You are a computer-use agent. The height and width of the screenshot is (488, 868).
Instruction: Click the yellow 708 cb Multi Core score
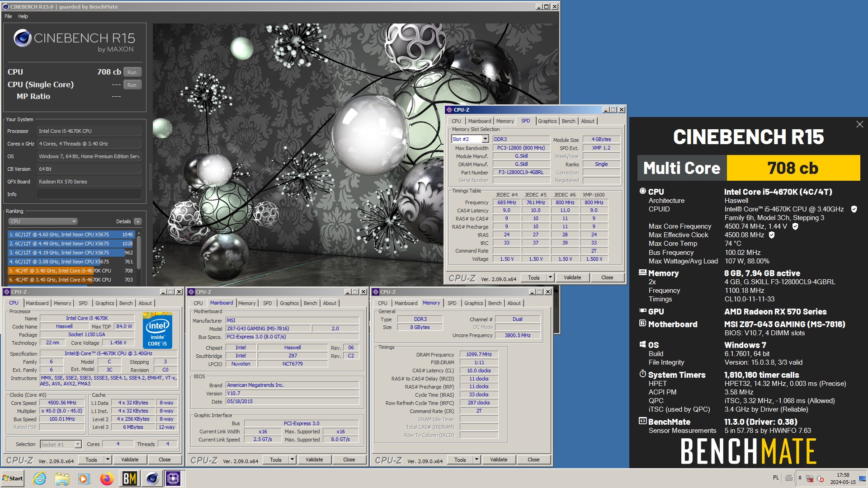[x=793, y=168]
